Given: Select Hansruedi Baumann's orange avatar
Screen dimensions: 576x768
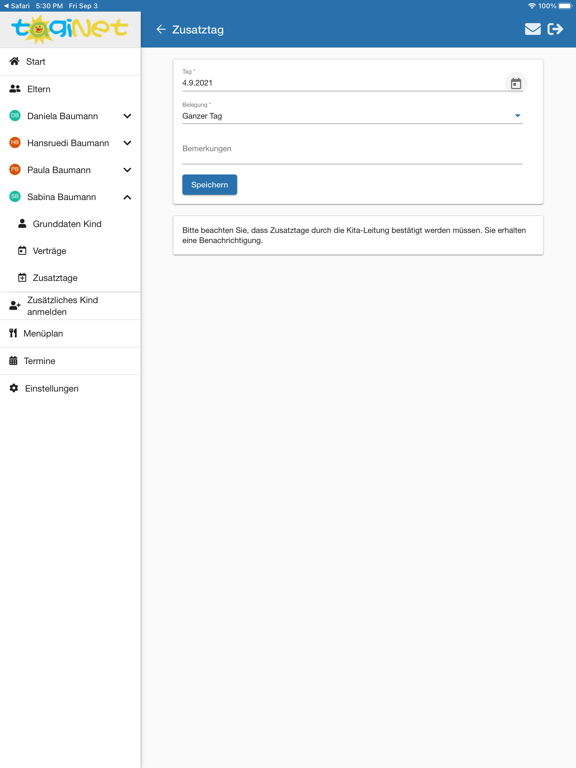Looking at the screenshot, I should [x=15, y=143].
